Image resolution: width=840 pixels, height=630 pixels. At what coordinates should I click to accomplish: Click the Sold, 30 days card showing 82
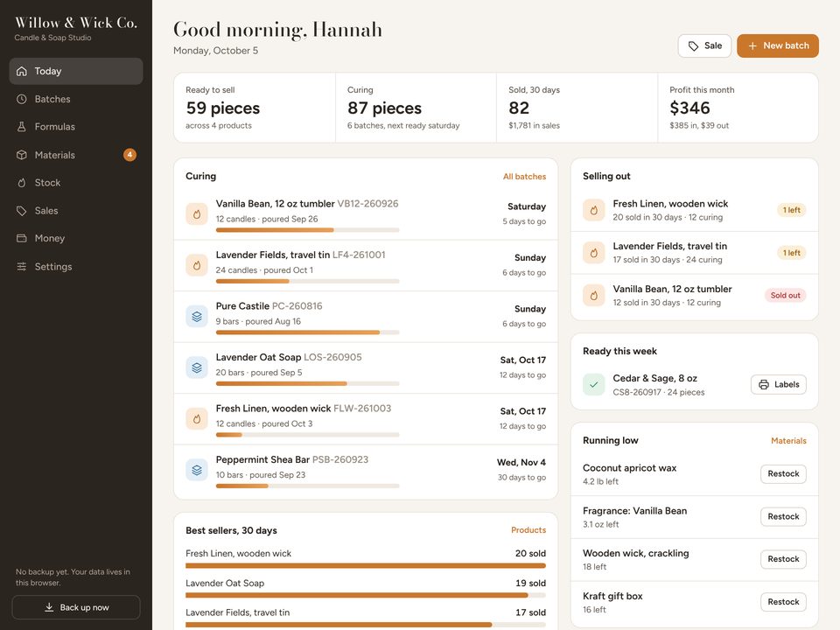tap(577, 108)
